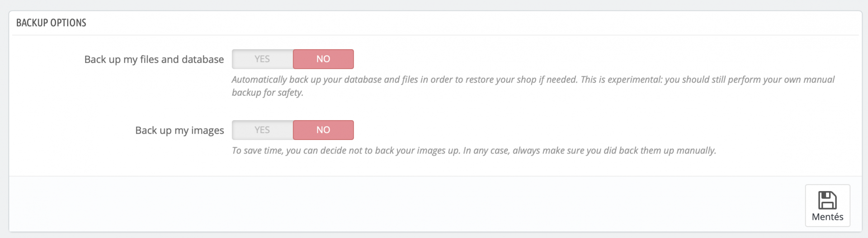Image resolution: width=868 pixels, height=238 pixels.
Task: Click the "backup for safety." text line
Action: coord(267,93)
